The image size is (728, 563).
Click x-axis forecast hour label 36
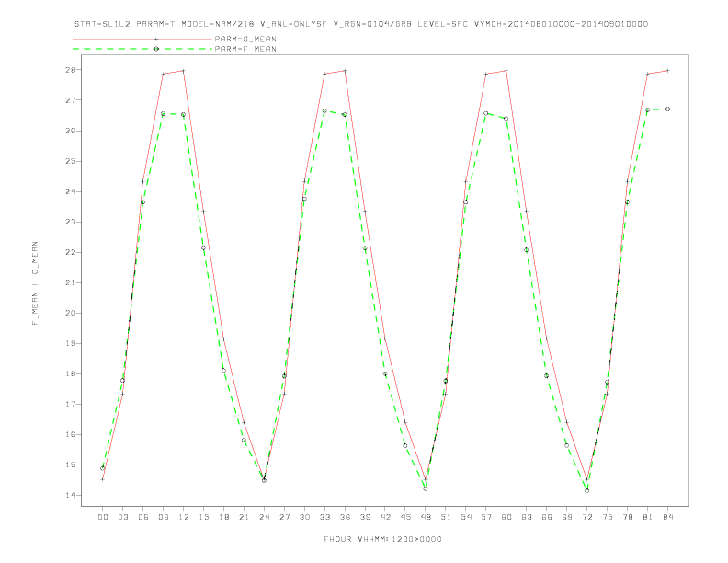(x=345, y=517)
